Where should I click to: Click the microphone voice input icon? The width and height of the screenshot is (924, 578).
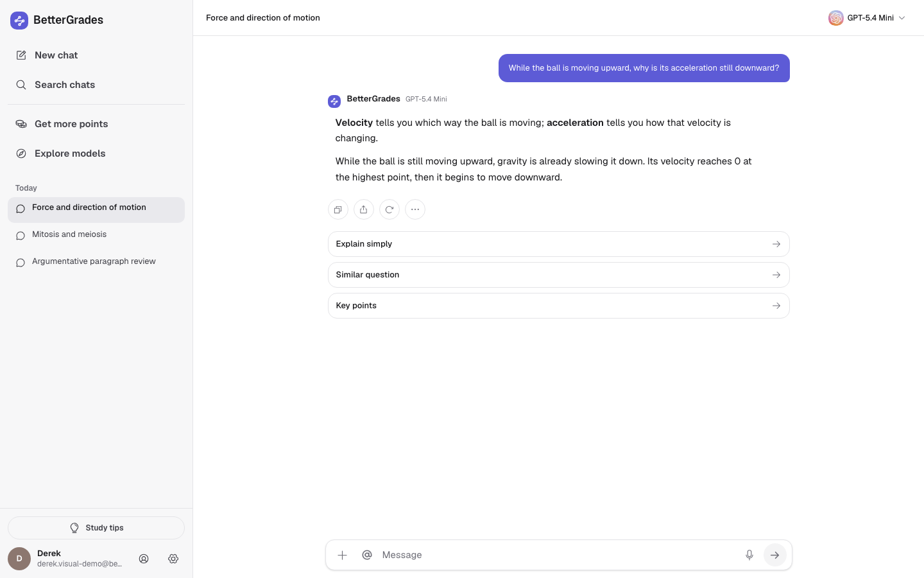tap(749, 555)
